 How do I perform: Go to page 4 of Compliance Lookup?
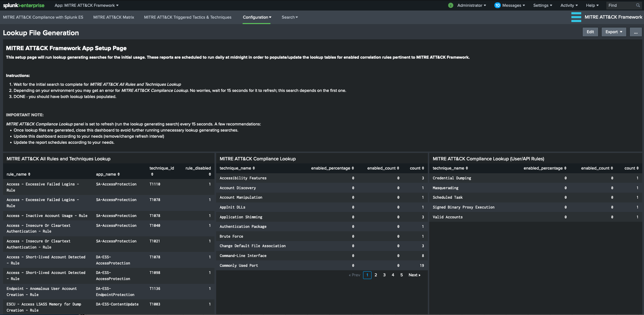tap(393, 275)
